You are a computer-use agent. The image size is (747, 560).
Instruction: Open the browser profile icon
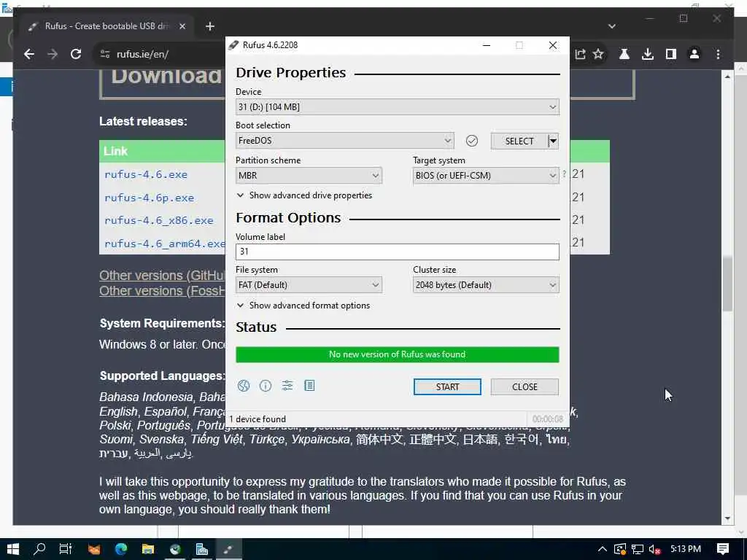pyautogui.click(x=694, y=54)
